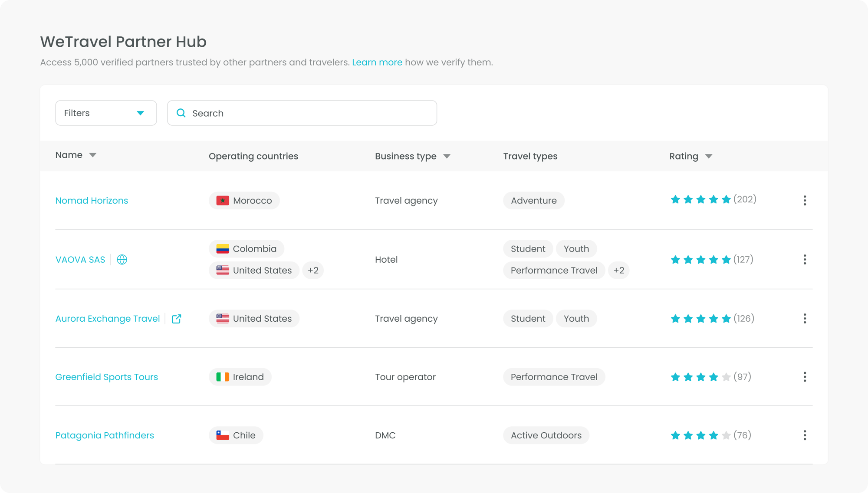
Task: Click Travel agency cell in Aurora Exchange row
Action: click(406, 319)
